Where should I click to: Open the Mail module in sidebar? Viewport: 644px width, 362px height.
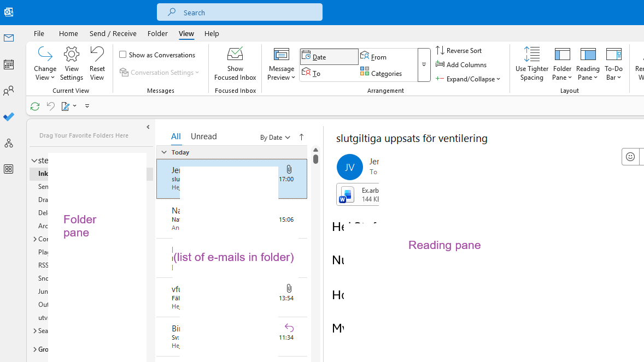[9, 38]
